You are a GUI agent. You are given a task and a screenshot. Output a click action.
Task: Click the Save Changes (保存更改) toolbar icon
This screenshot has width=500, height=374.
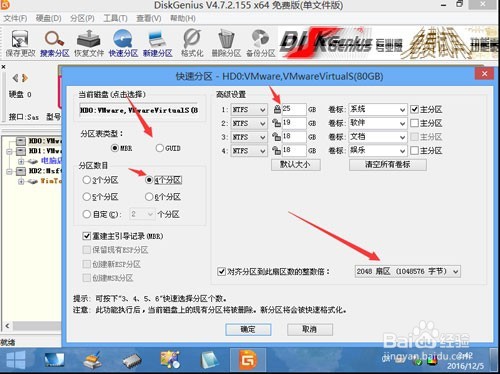[20, 43]
